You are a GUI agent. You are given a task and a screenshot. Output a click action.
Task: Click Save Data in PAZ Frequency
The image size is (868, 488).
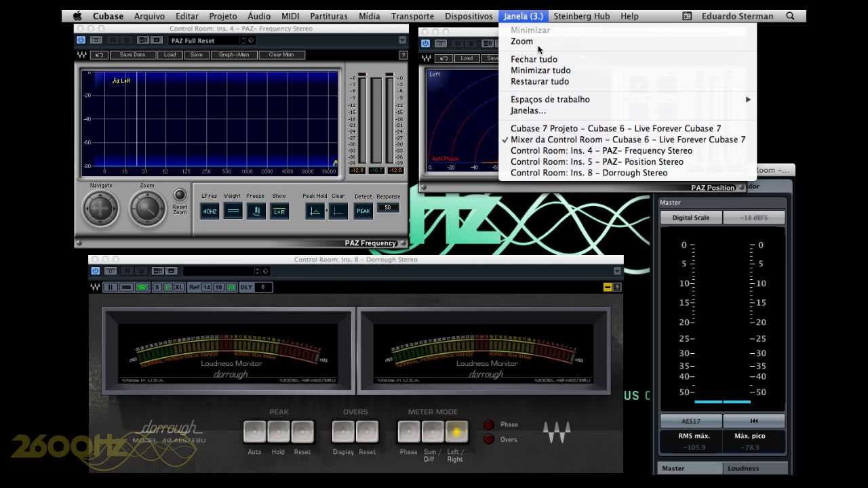click(x=132, y=55)
